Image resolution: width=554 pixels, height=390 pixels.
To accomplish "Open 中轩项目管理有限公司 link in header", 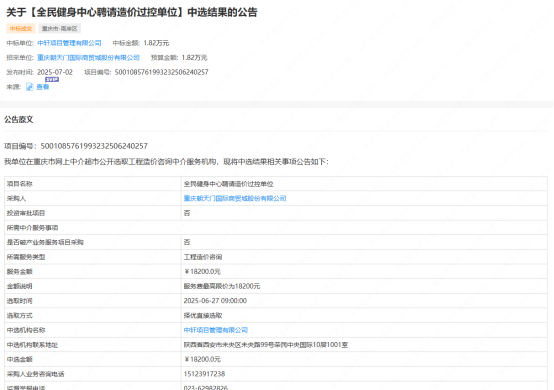I will [69, 43].
